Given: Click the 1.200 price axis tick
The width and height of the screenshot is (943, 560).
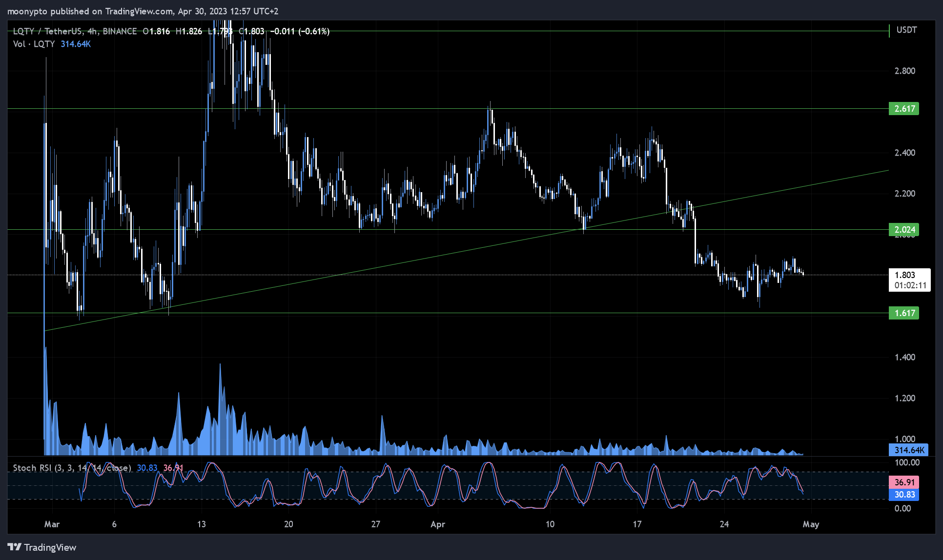Looking at the screenshot, I should [904, 399].
